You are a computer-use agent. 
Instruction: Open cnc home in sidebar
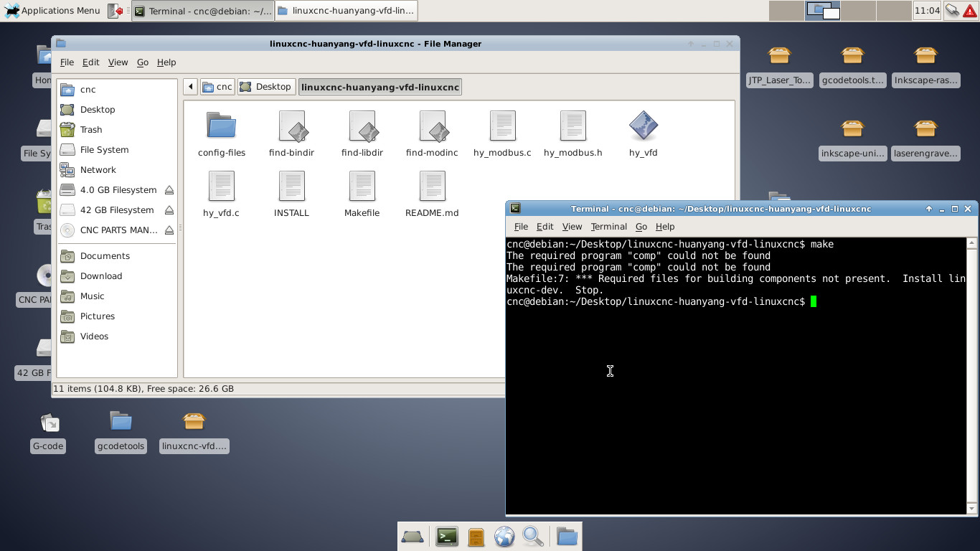pyautogui.click(x=117, y=90)
